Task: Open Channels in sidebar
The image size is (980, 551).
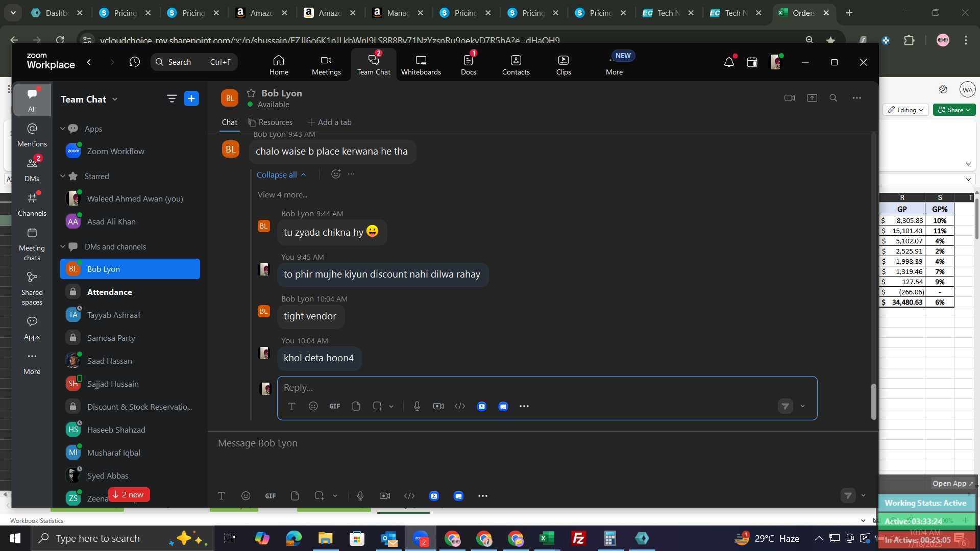Action: pyautogui.click(x=32, y=204)
